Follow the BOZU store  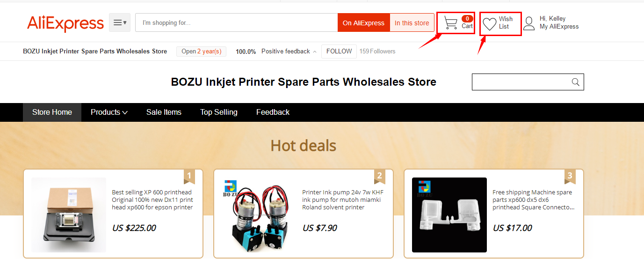(339, 52)
